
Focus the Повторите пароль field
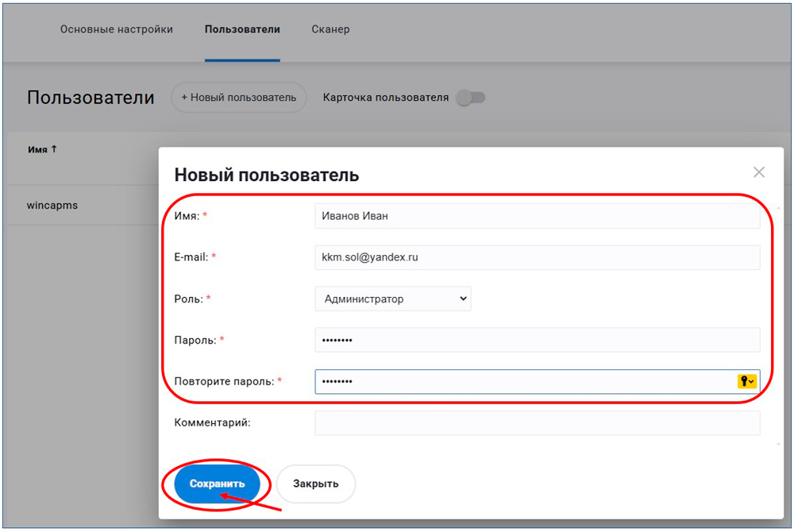click(524, 382)
